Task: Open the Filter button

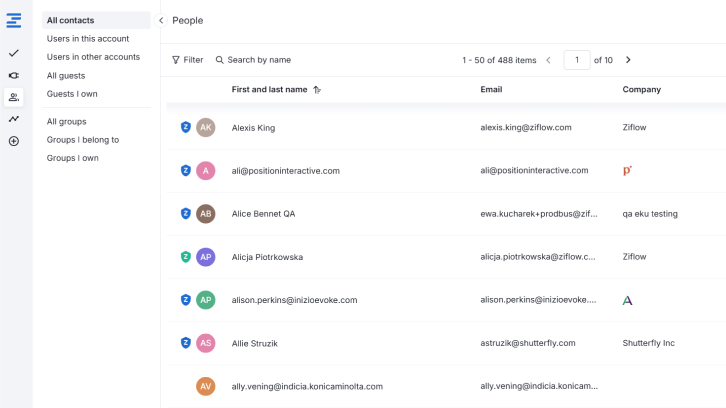Action: pos(188,60)
